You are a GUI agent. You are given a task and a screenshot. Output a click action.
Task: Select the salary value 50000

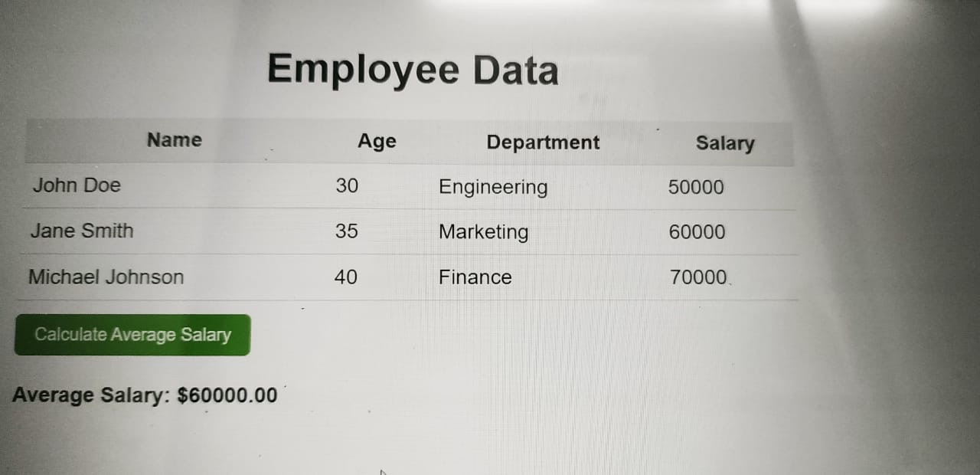[x=695, y=187]
